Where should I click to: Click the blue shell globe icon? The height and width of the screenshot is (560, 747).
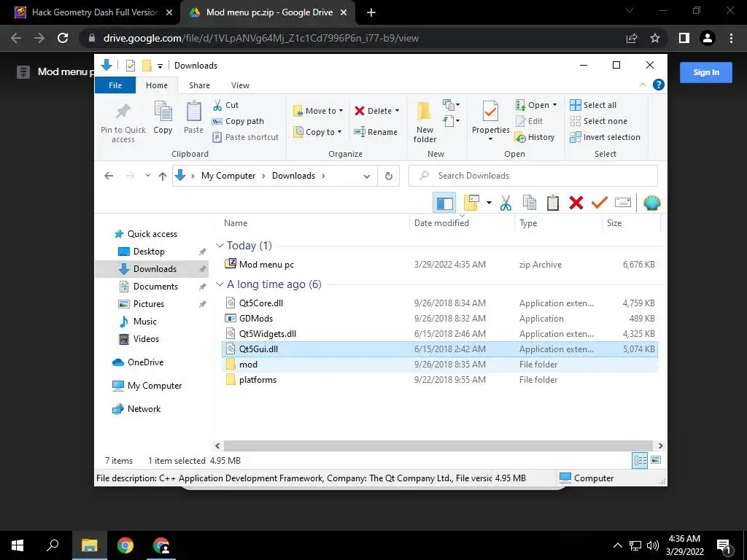[x=651, y=203]
